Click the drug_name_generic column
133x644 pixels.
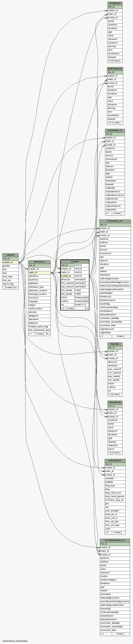tap(115, 496)
